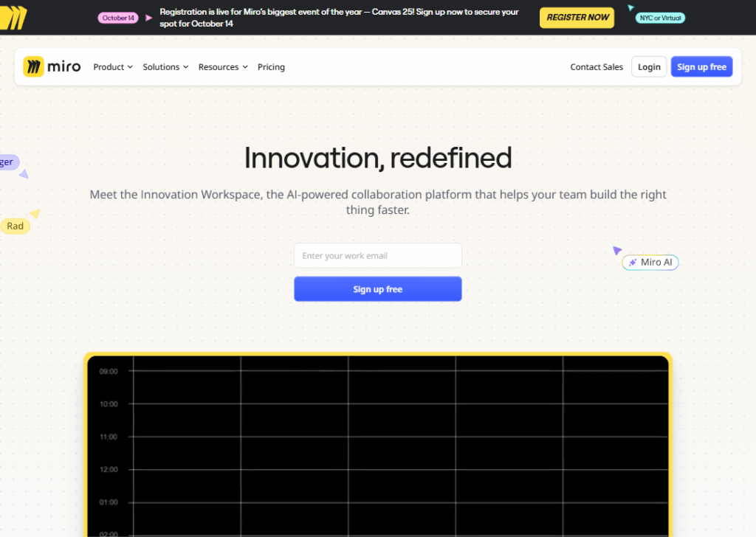Open the Resources dropdown menu
Image resolution: width=756 pixels, height=537 pixels.
222,67
